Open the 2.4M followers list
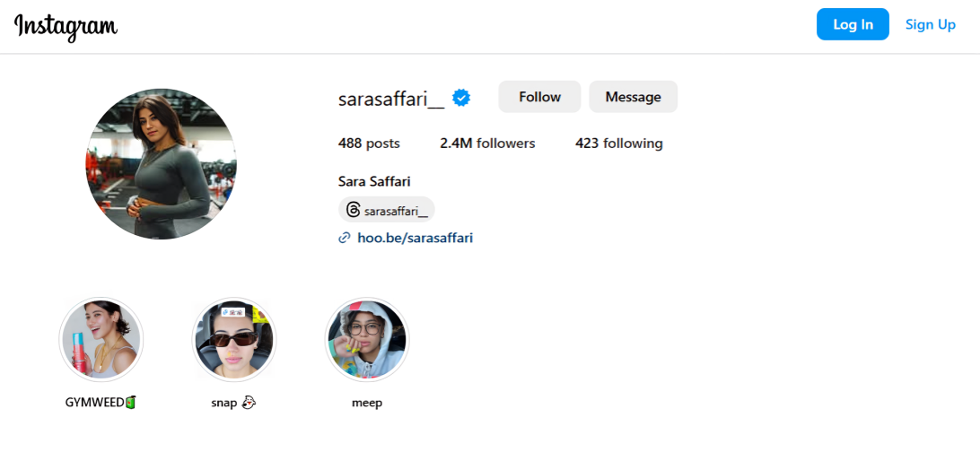The image size is (980, 461). tap(487, 144)
